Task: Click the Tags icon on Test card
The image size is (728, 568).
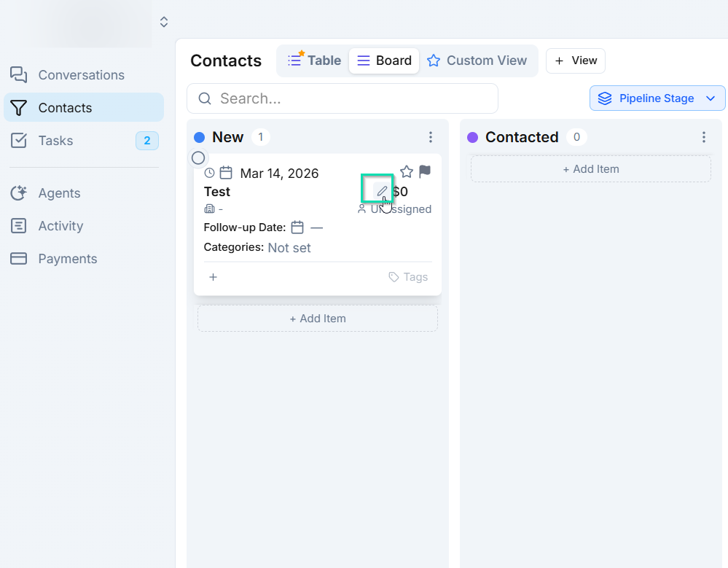Action: (394, 277)
